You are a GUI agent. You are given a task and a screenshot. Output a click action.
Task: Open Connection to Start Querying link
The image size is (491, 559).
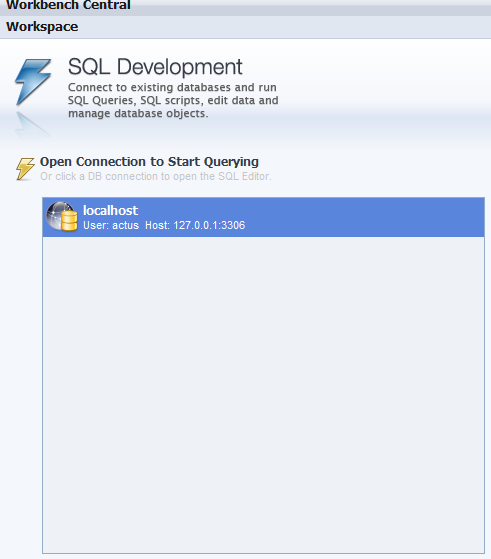[x=149, y=161]
